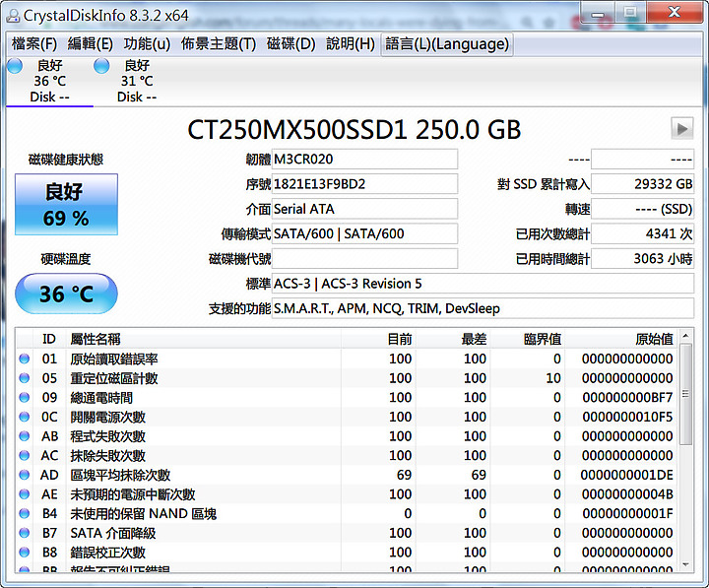Image resolution: width=709 pixels, height=588 pixels.
Task: Click the ---- (SSD) rotation rate value
Action: click(642, 209)
